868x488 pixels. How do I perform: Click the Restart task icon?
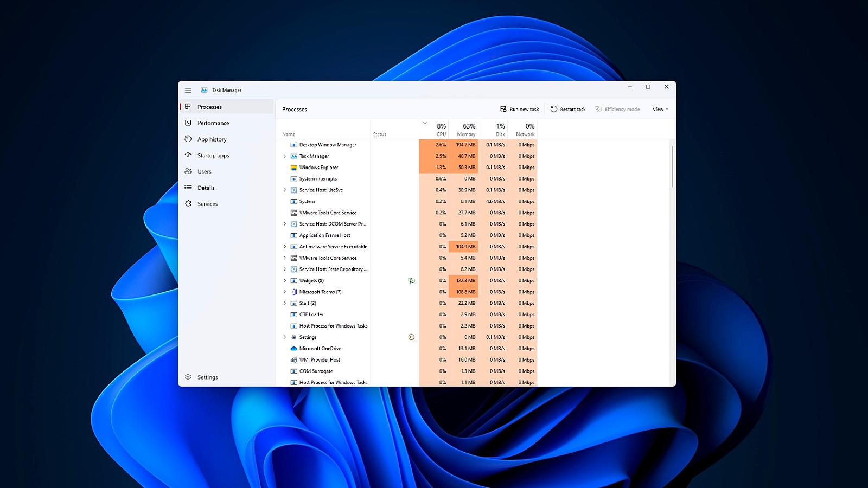point(554,109)
